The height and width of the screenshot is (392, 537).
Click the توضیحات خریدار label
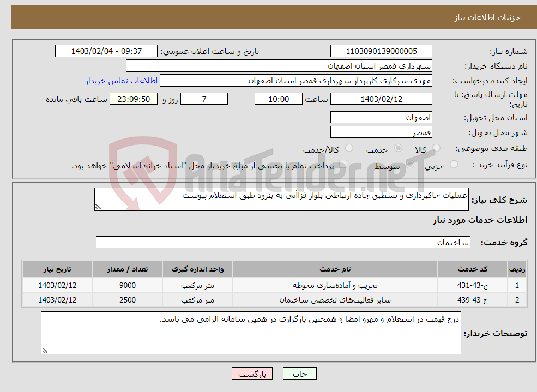coord(496,334)
